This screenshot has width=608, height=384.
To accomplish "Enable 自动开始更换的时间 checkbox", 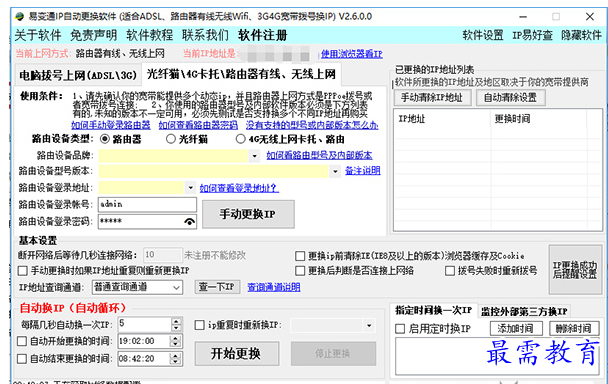I will (22, 341).
